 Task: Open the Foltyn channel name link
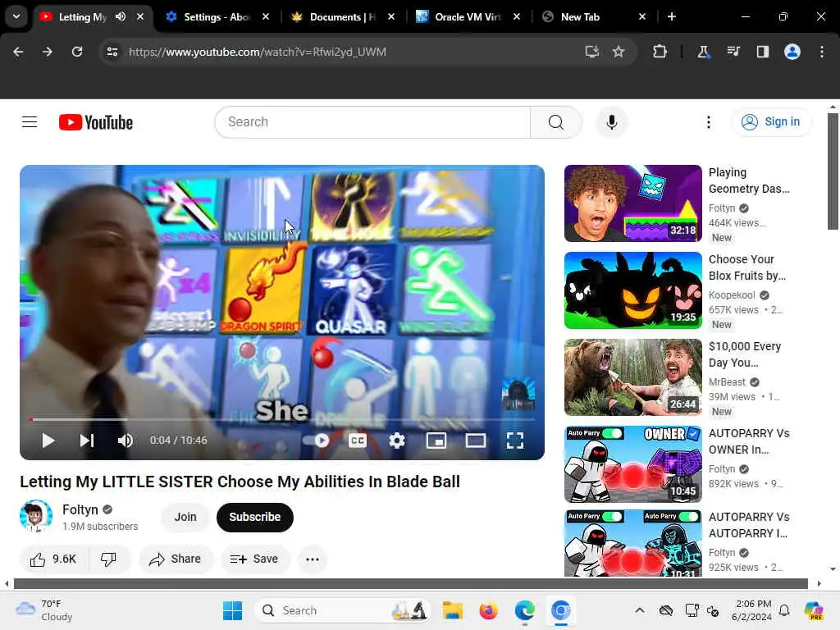[80, 509]
